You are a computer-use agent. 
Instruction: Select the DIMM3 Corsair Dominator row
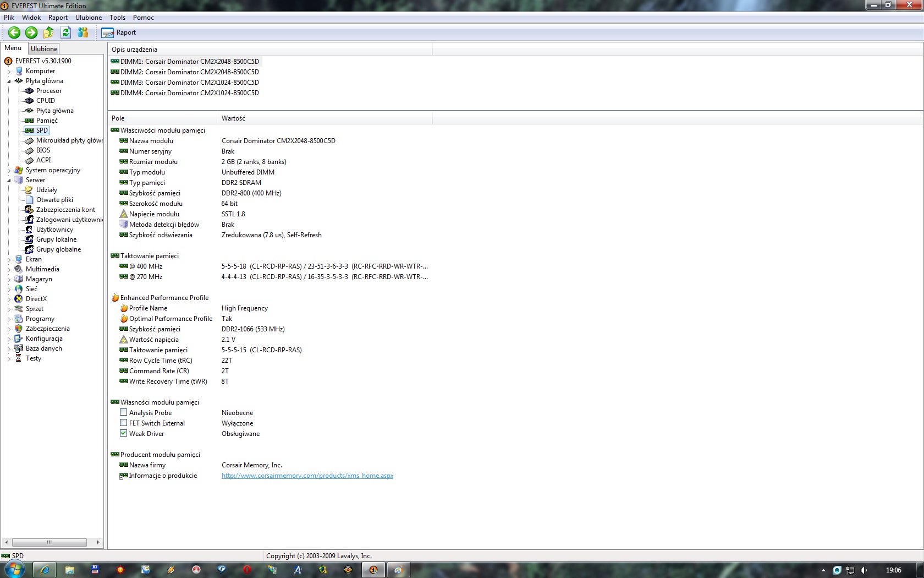click(x=185, y=83)
